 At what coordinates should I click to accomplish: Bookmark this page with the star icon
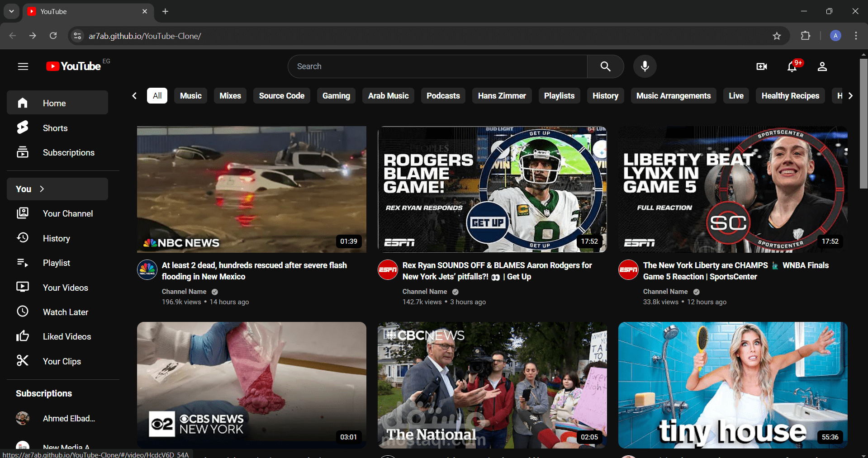pos(777,36)
